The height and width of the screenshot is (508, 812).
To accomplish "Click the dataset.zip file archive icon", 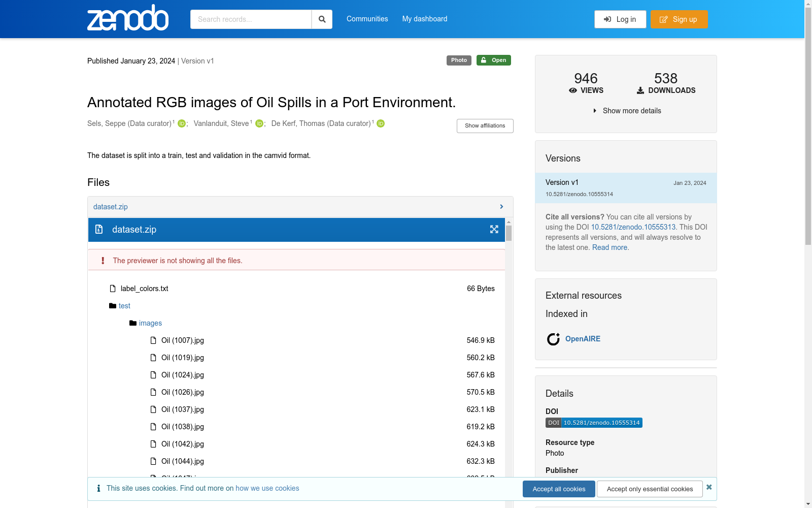I will pyautogui.click(x=99, y=230).
